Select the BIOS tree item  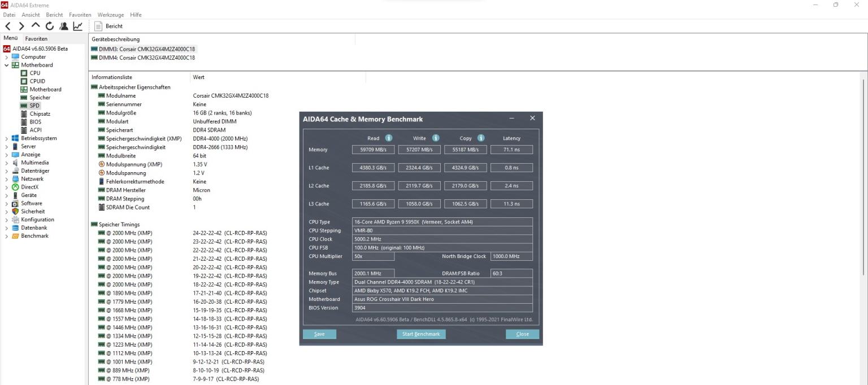[x=35, y=122]
